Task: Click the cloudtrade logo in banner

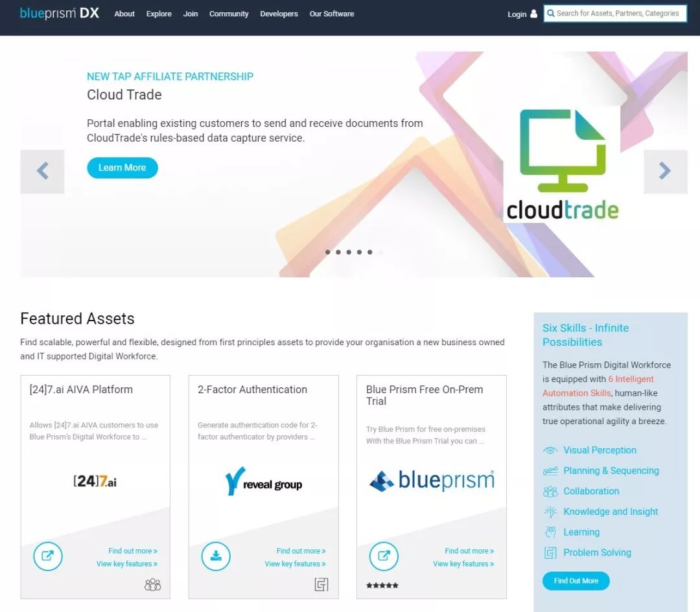Action: (563, 165)
